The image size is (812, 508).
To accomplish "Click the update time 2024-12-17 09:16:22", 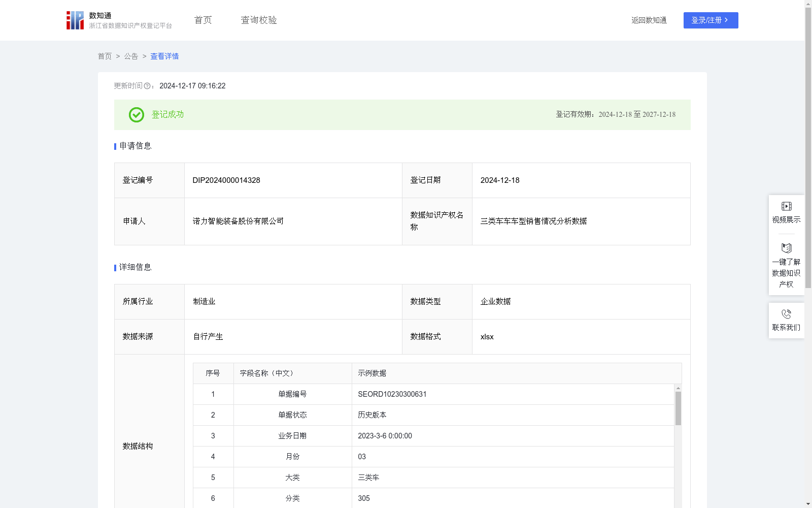I will click(192, 86).
